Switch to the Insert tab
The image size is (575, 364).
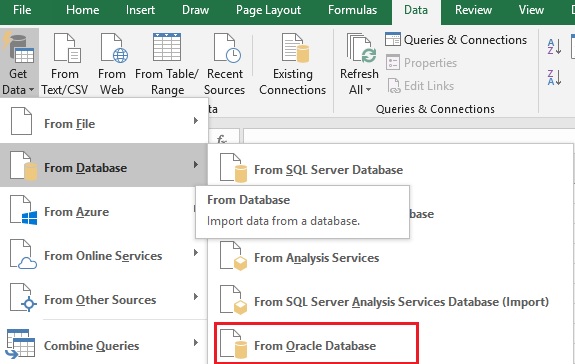click(140, 10)
